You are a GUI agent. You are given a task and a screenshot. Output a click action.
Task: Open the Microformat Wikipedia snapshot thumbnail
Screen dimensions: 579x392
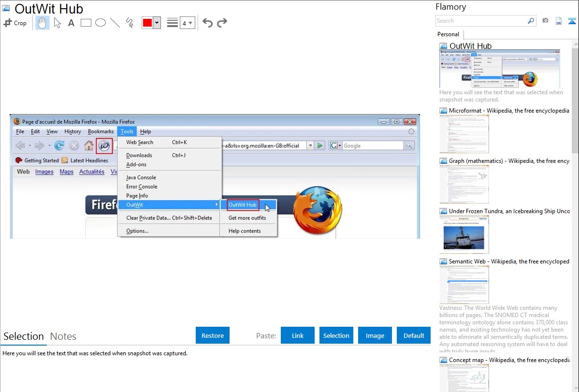[464, 134]
